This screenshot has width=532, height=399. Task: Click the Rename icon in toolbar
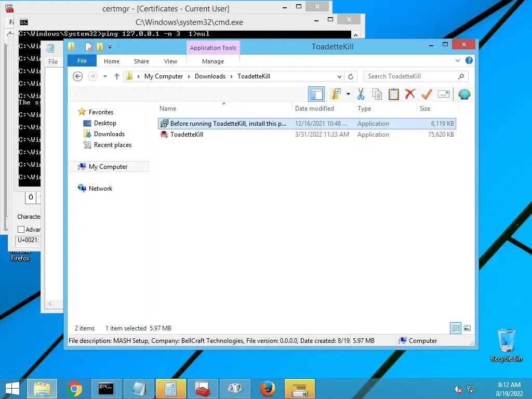(444, 94)
